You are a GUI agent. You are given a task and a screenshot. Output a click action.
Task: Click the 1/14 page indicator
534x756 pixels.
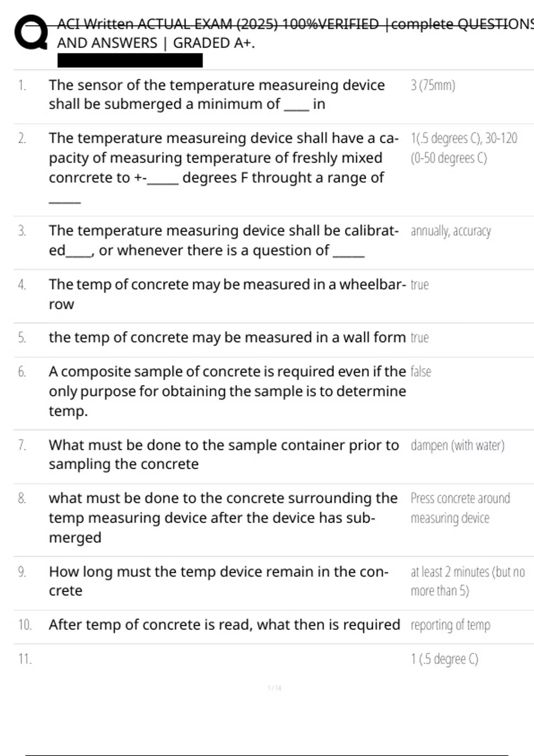tap(275, 688)
